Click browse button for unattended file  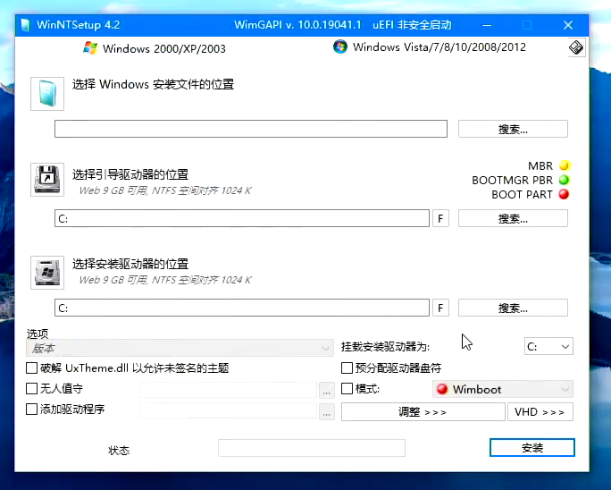click(x=327, y=389)
